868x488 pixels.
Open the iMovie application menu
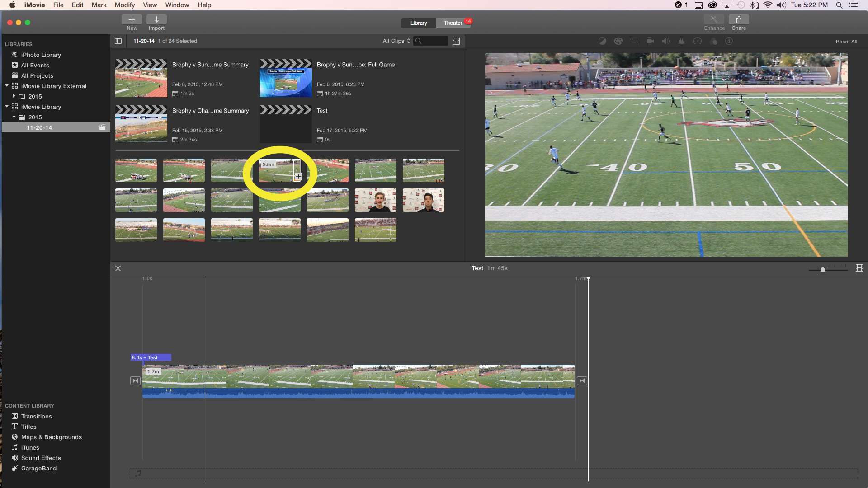click(34, 5)
